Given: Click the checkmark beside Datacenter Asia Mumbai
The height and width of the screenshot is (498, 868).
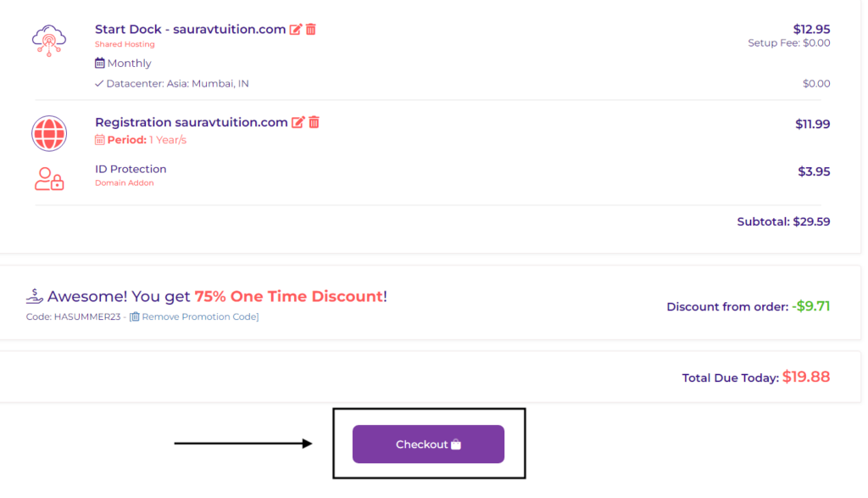Looking at the screenshot, I should point(97,83).
